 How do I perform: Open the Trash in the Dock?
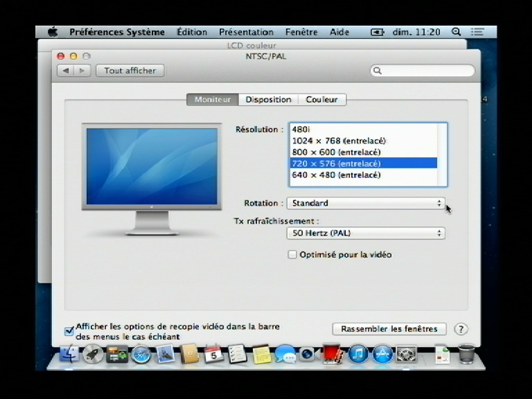pos(467,355)
